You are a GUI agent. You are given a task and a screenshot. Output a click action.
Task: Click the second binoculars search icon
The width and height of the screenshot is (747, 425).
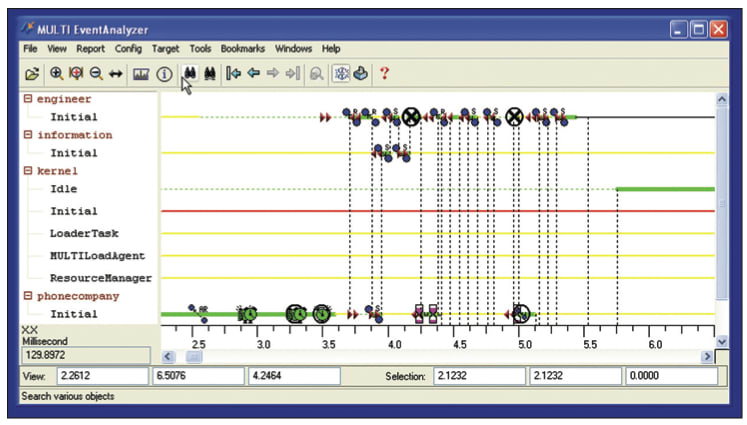point(210,73)
